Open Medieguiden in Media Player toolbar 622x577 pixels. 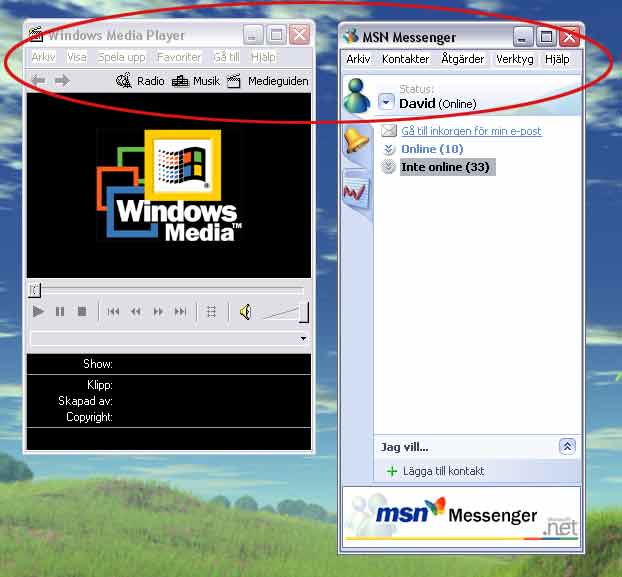click(x=268, y=81)
